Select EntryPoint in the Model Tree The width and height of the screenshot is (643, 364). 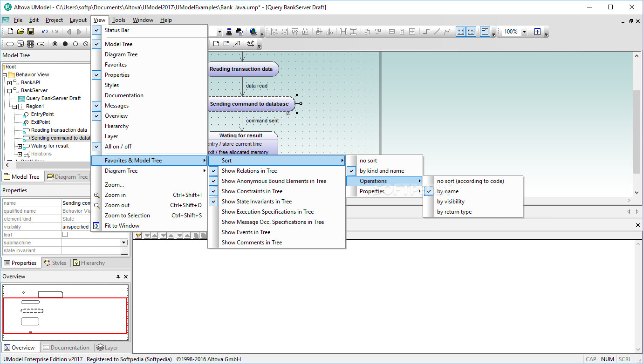pos(42,115)
